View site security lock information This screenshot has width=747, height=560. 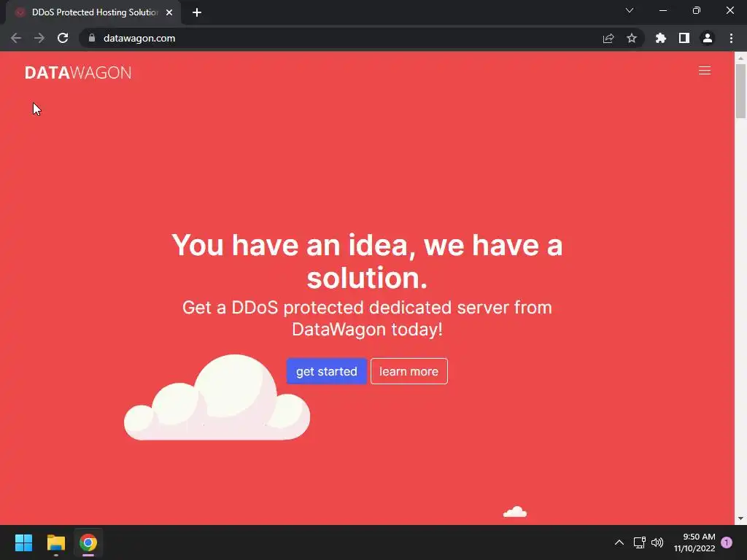click(x=92, y=38)
